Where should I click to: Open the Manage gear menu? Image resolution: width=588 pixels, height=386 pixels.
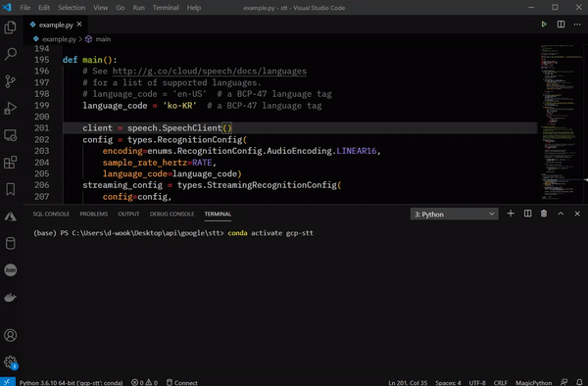coord(11,362)
